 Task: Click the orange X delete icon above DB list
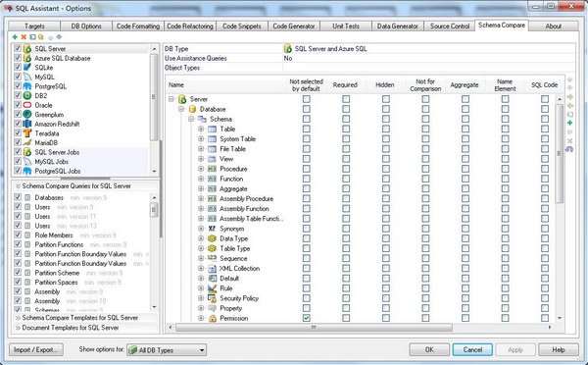[x=24, y=37]
